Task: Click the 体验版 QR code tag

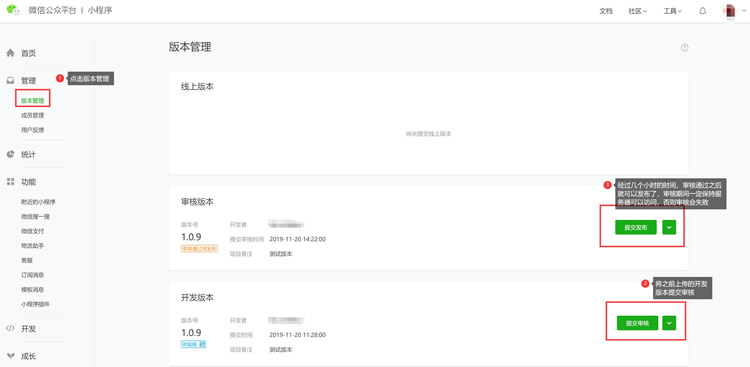Action: click(x=194, y=344)
